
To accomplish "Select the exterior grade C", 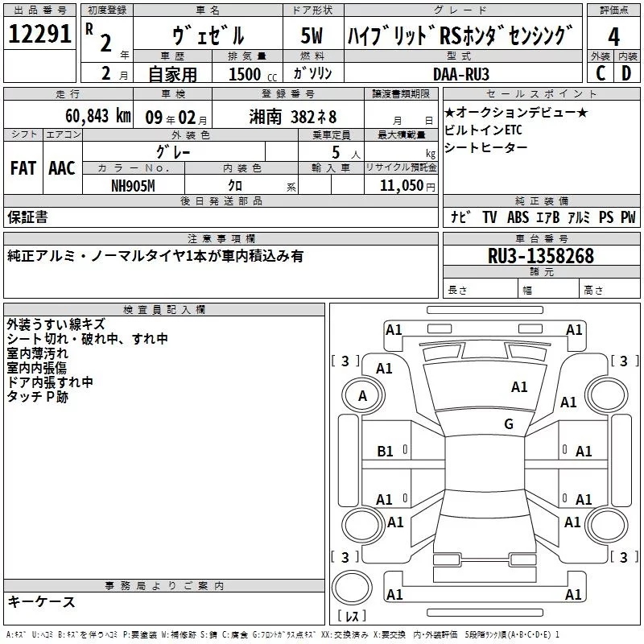I will [601, 73].
